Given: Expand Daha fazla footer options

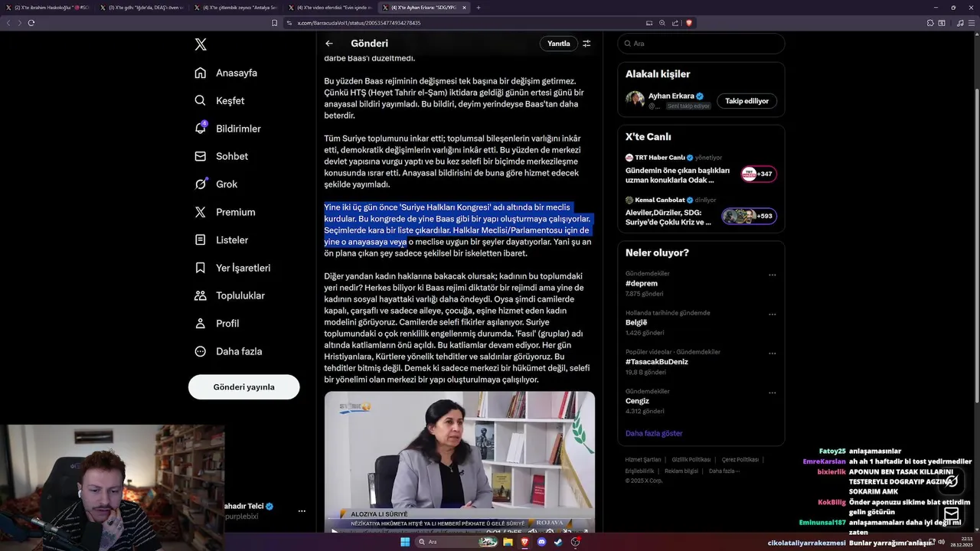Looking at the screenshot, I should [x=724, y=471].
